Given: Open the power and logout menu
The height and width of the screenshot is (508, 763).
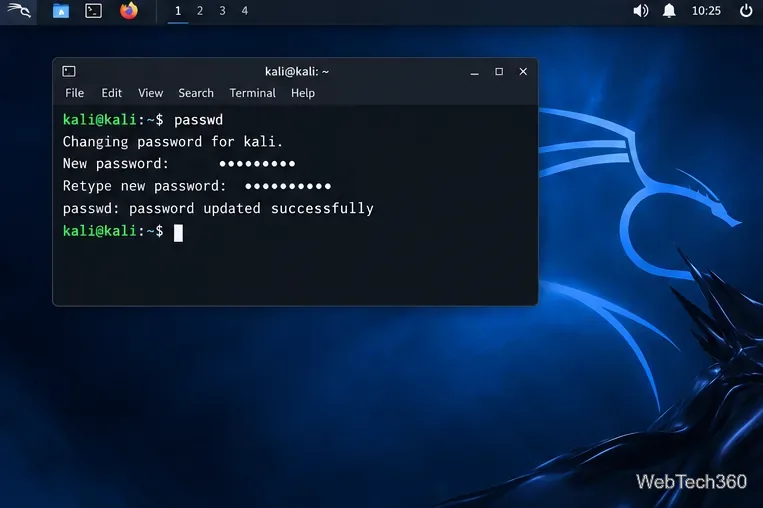Looking at the screenshot, I should (x=746, y=11).
